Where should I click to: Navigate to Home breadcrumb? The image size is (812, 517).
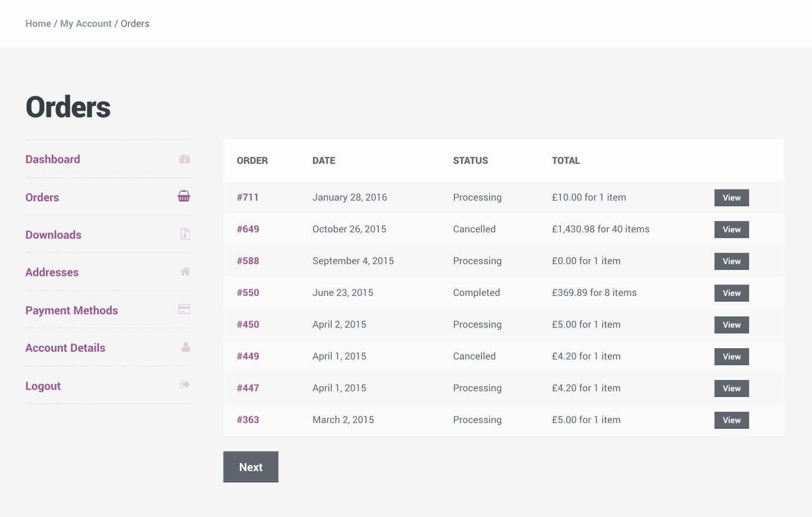(x=38, y=24)
